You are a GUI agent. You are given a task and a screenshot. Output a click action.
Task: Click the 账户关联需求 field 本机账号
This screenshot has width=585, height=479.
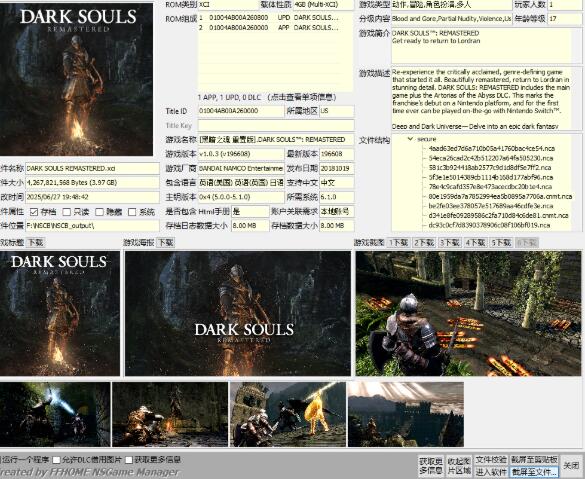coord(337,211)
